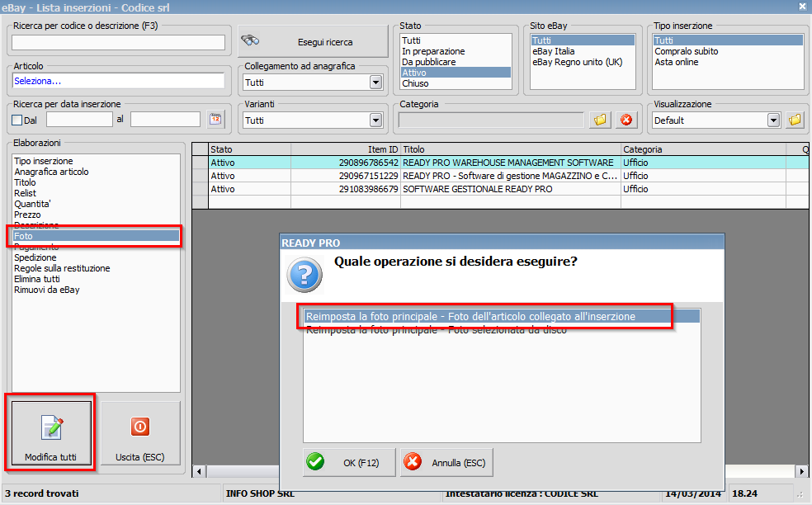Choose photo of the linked article option
The image size is (812, 505).
pos(501,317)
